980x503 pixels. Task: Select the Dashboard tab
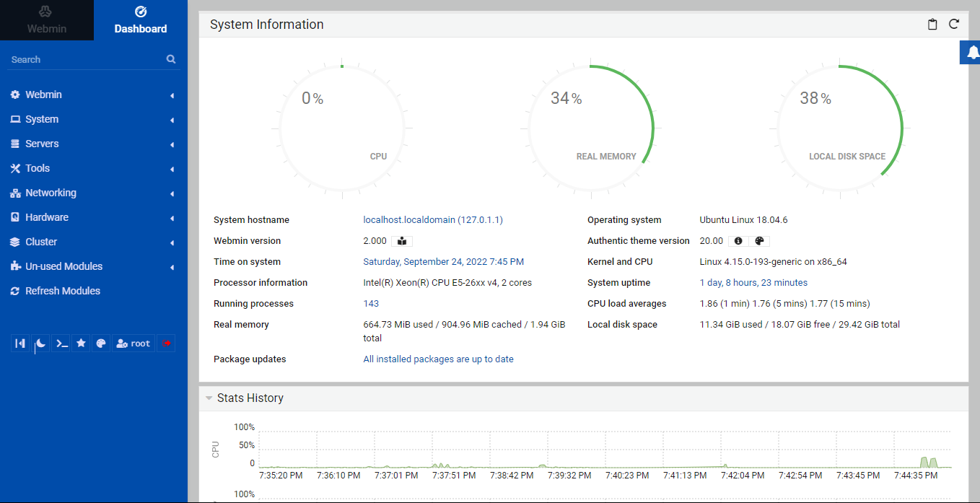point(141,20)
